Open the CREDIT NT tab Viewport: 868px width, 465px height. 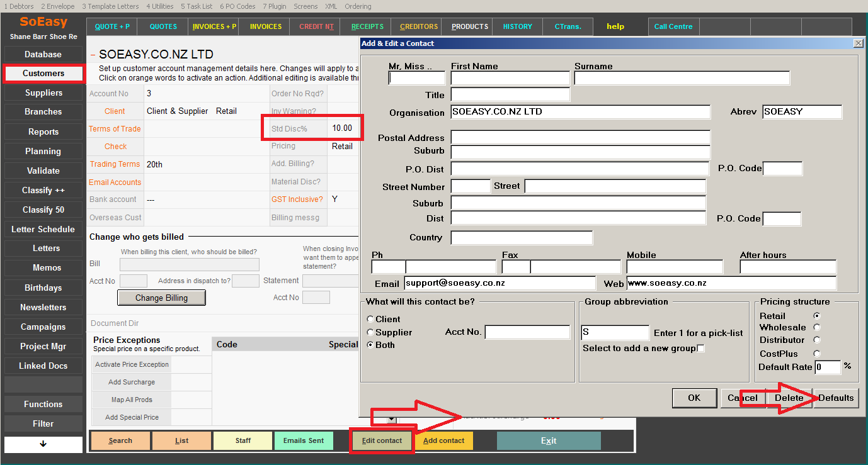pyautogui.click(x=316, y=26)
